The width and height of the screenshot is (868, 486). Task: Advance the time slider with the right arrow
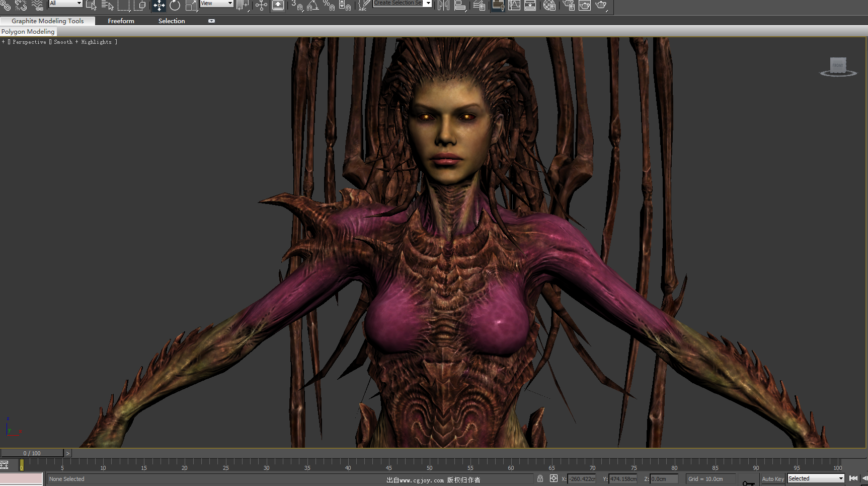68,453
